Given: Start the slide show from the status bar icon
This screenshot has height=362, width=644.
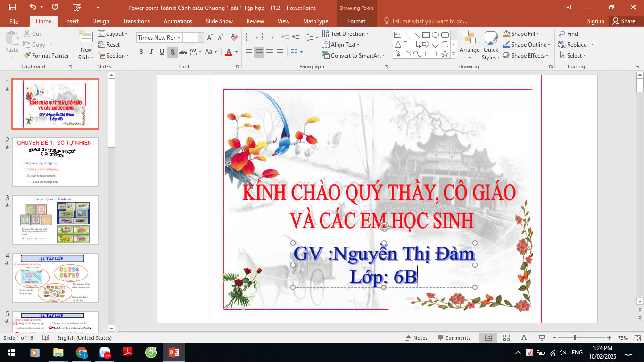Looking at the screenshot, I should (x=542, y=338).
